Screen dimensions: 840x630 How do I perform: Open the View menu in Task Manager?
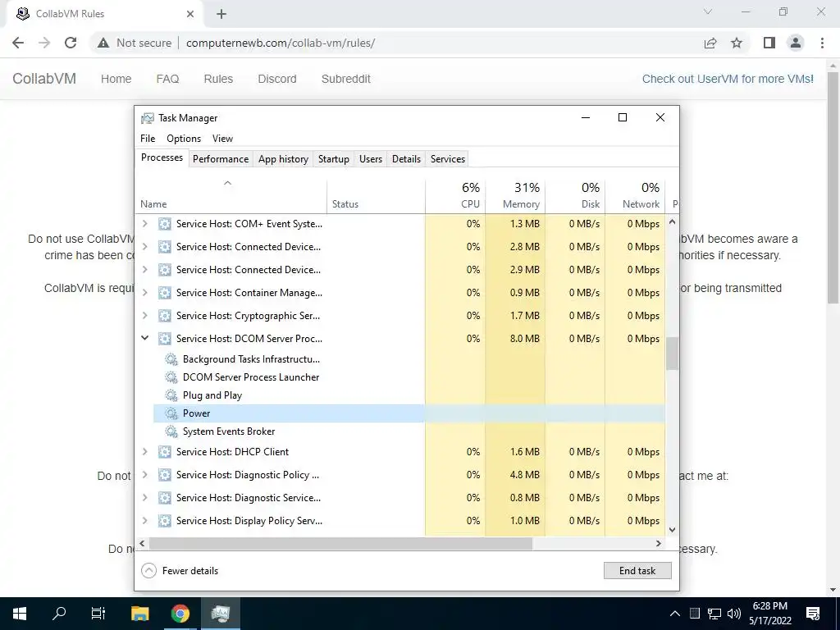tap(222, 138)
